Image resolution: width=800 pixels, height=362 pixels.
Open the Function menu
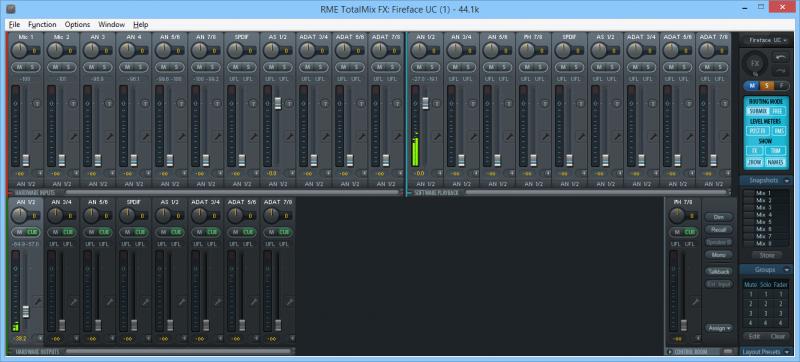42,24
